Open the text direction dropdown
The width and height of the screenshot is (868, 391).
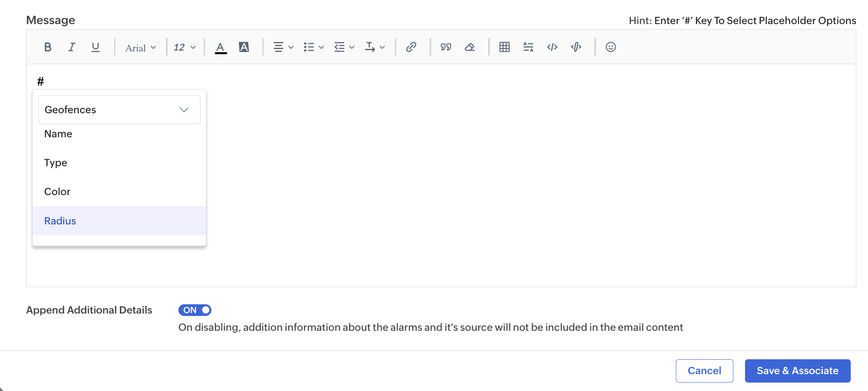pos(375,47)
